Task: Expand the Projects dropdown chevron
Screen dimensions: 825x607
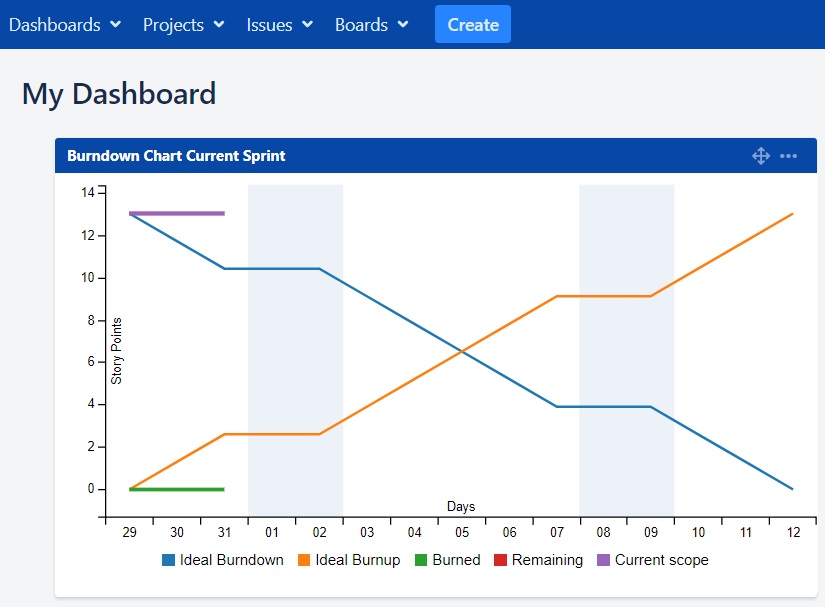Action: (219, 24)
